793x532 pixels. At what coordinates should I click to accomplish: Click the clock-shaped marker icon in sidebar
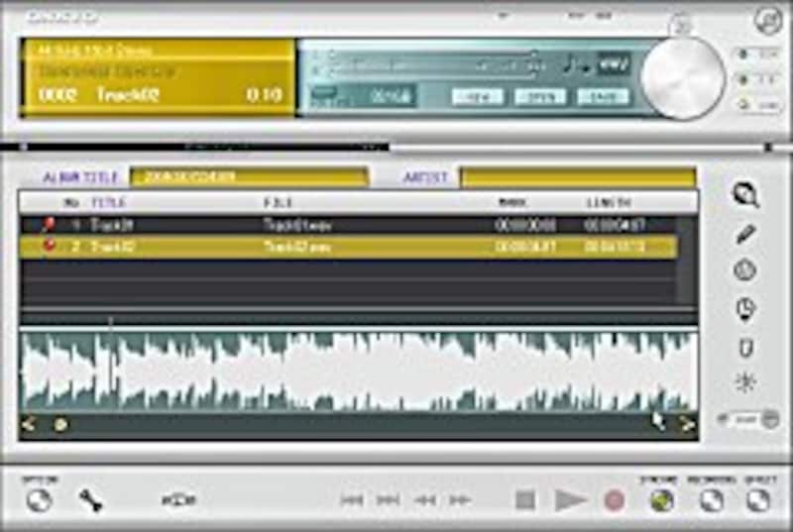click(x=745, y=309)
